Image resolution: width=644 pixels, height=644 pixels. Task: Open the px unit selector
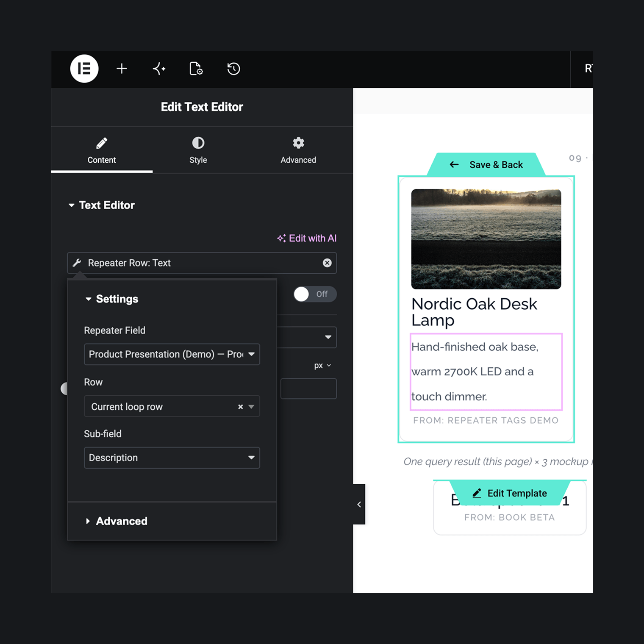click(x=323, y=366)
